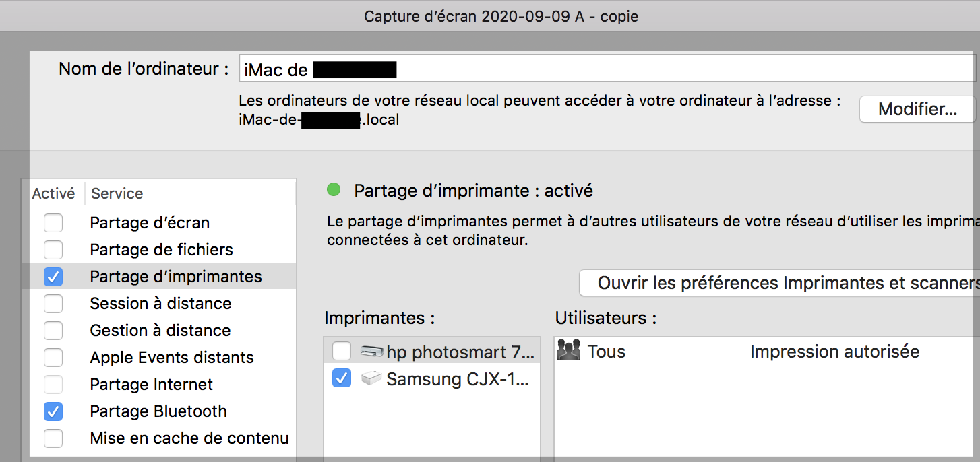Click the Tous users group icon
The height and width of the screenshot is (462, 980).
coord(569,352)
